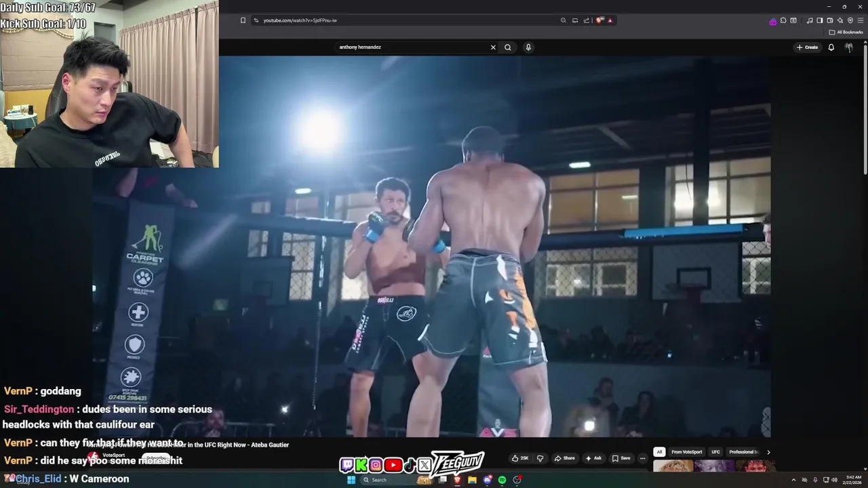
Task: Like the video with 25K thumbs-up
Action: click(x=520, y=458)
